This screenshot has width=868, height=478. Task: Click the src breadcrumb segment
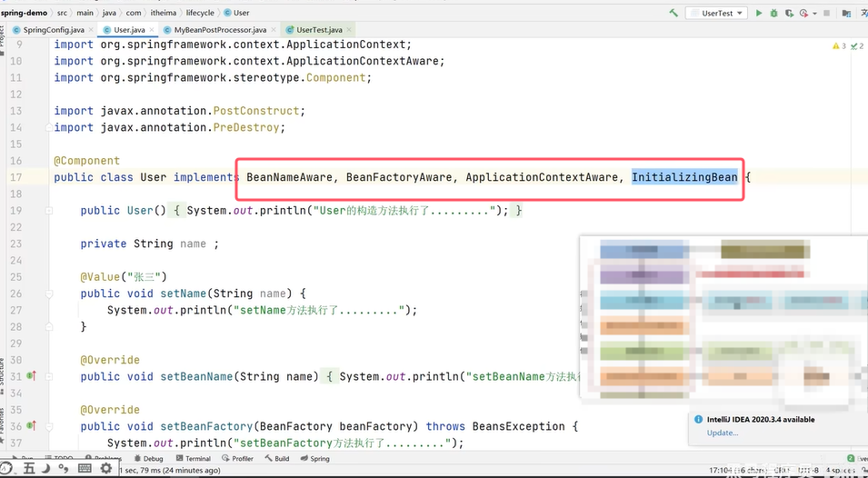point(62,13)
